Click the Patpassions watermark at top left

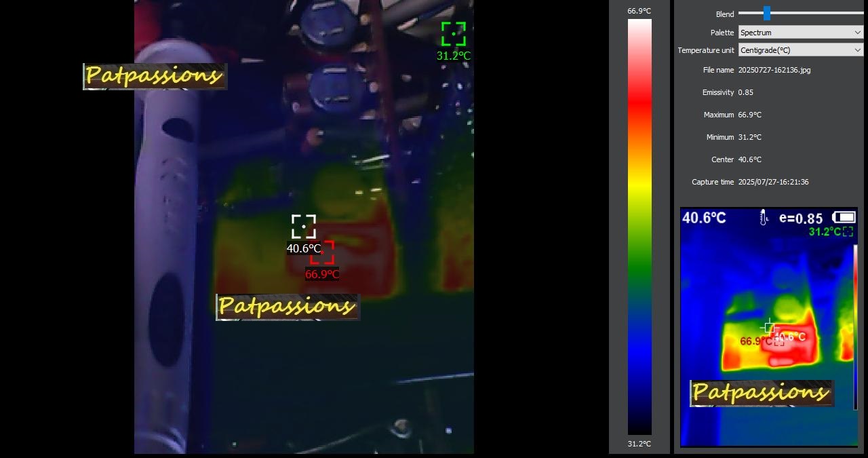coord(155,76)
